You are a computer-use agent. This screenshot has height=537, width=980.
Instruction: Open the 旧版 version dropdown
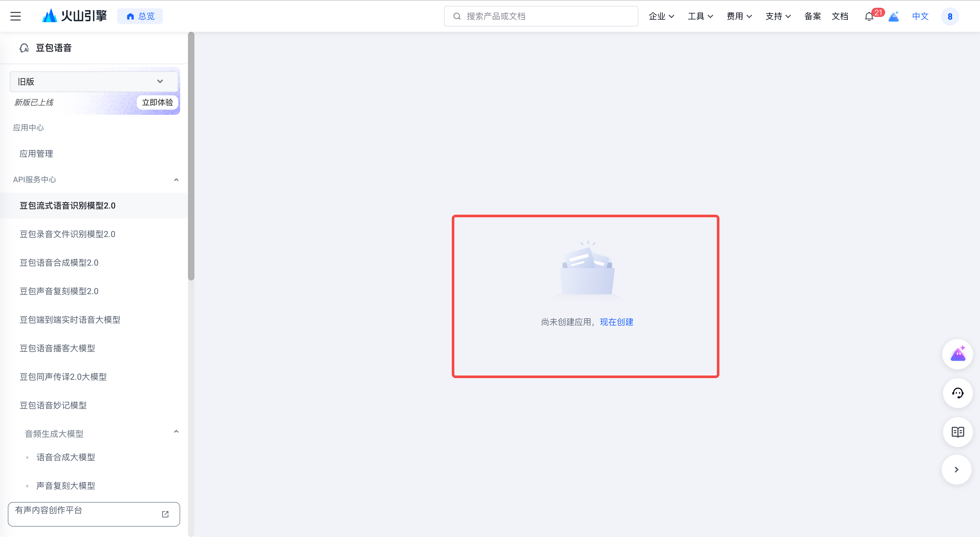click(94, 81)
